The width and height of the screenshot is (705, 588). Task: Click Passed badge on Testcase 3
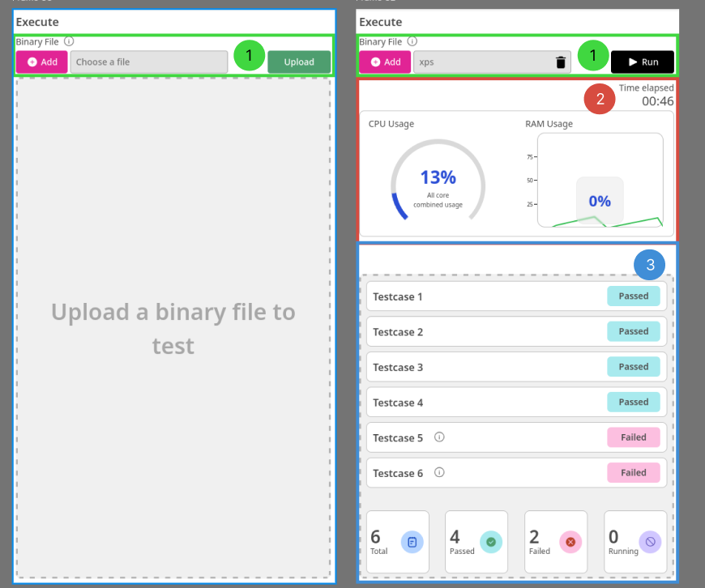(634, 367)
